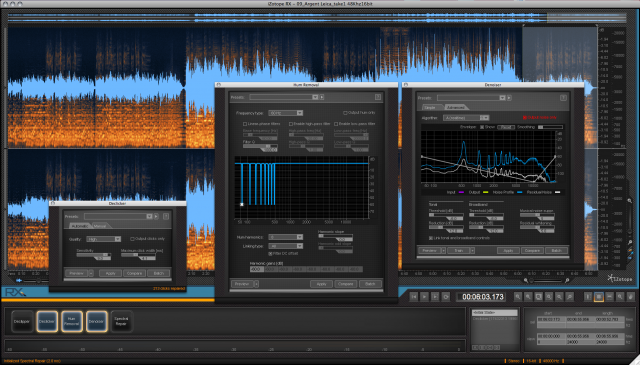Screen dimensions: 640x365
Task: Open the Linking type dropdown
Action: pyautogui.click(x=286, y=246)
